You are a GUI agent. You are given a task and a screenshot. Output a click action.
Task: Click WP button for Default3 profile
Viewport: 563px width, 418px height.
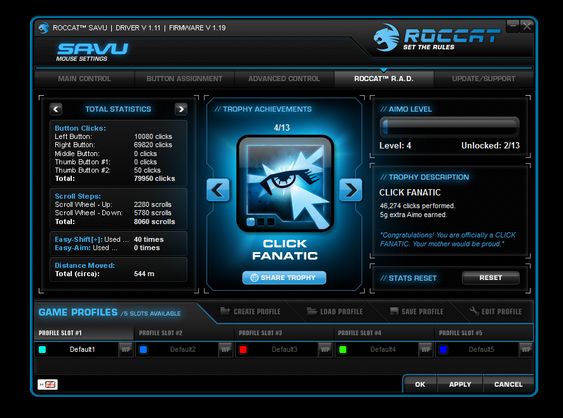[325, 349]
